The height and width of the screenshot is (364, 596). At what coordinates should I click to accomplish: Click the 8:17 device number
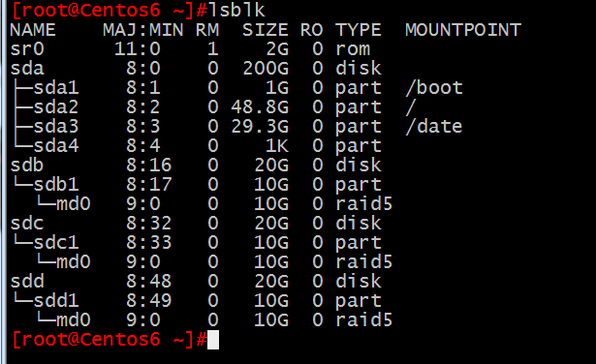point(149,185)
